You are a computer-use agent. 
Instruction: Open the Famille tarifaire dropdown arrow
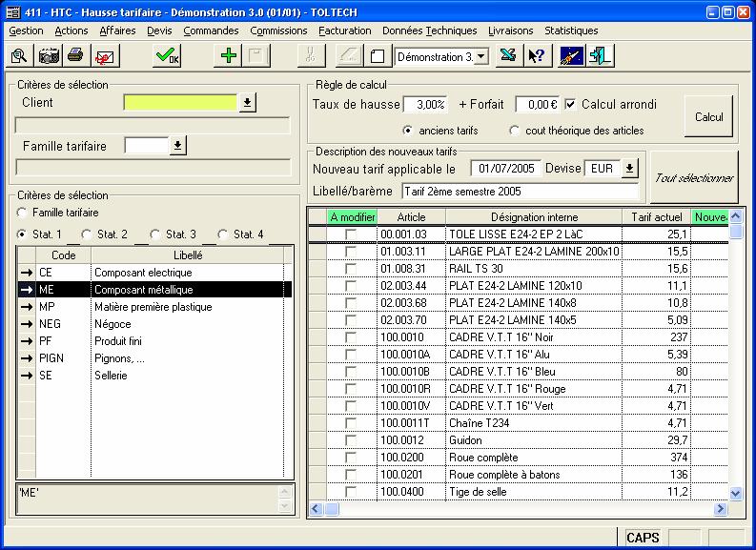[x=178, y=145]
